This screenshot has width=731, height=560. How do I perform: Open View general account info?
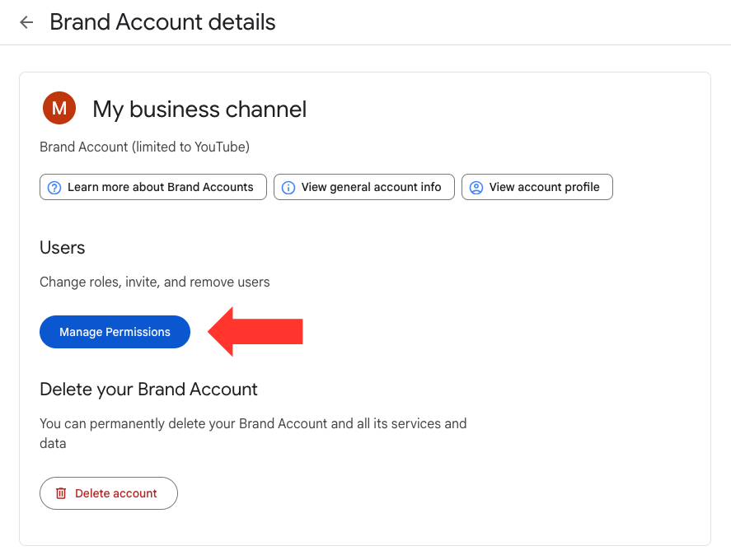[363, 187]
